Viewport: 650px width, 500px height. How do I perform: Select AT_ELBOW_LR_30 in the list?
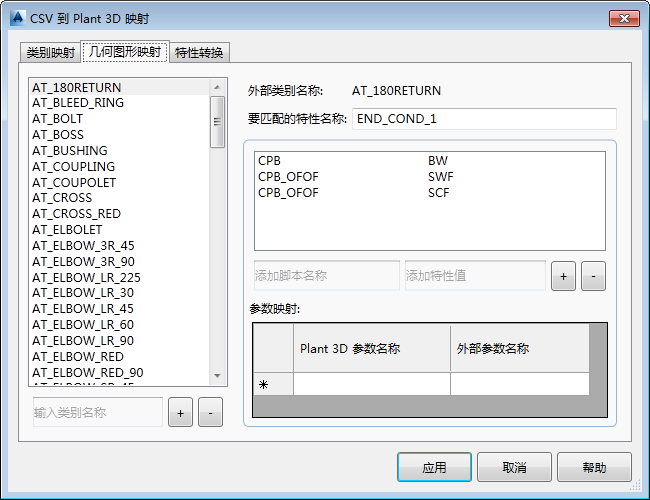pos(120,293)
